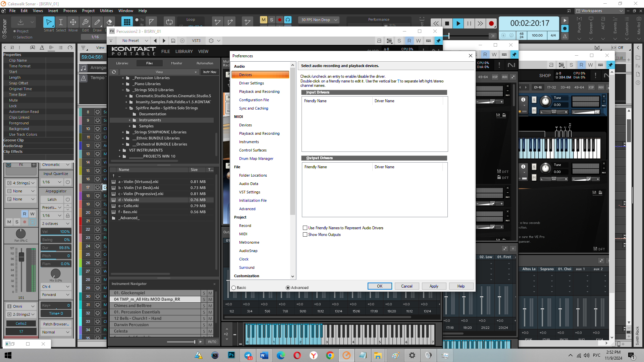The width and height of the screenshot is (644, 362).
Task: Open the Workspaces dropdown
Action: [x=600, y=11]
